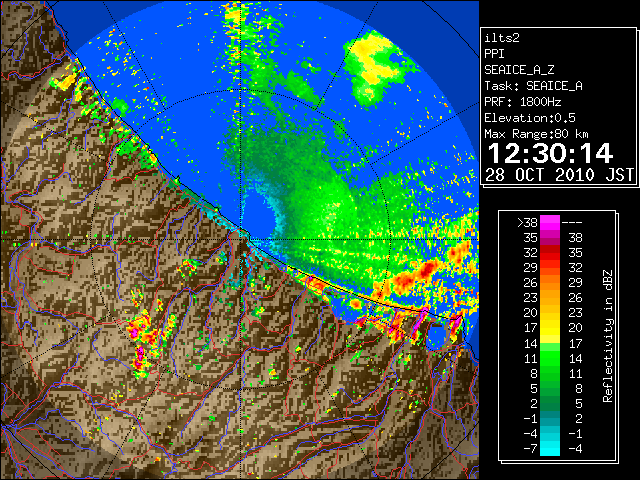
Task: Click the 'Max Range:80 km' text
Action: pos(536,134)
